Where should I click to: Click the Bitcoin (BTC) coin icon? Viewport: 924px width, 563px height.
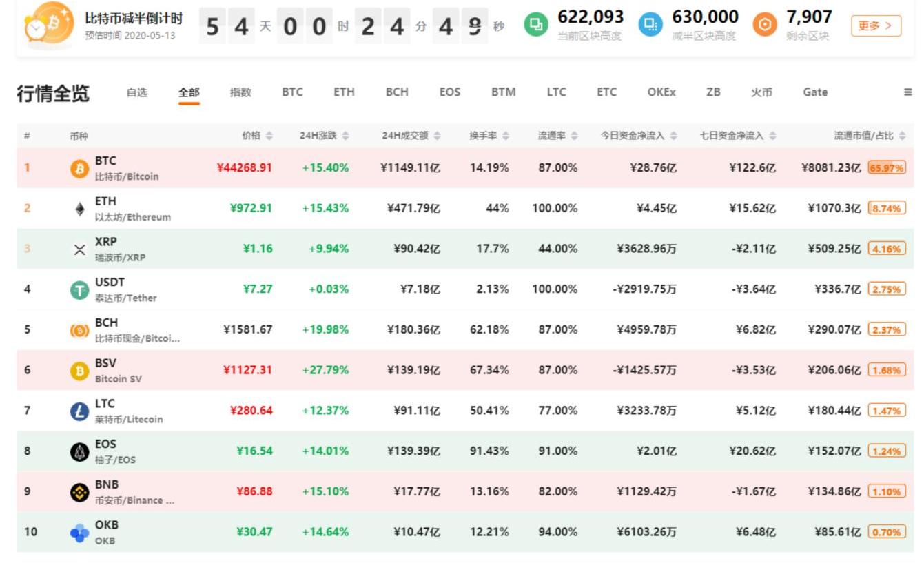coord(80,168)
